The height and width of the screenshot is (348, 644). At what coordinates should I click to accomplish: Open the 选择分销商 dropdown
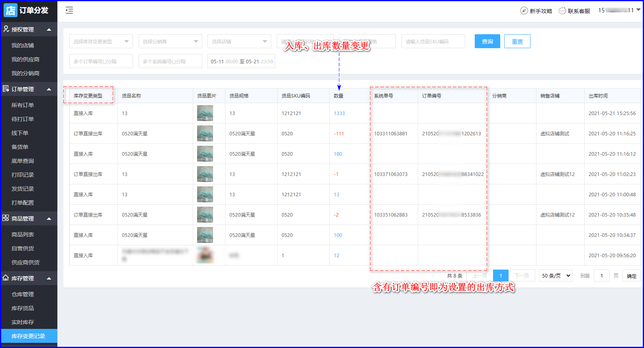tap(170, 41)
